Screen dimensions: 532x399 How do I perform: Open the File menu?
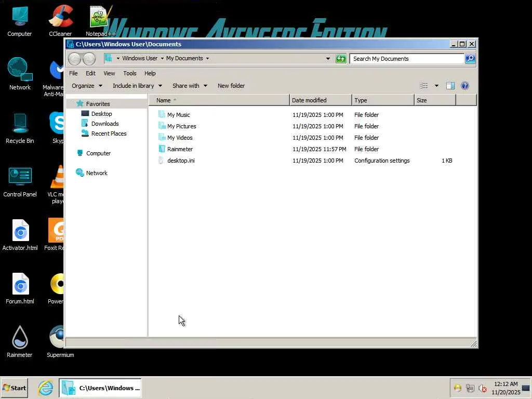(73, 73)
